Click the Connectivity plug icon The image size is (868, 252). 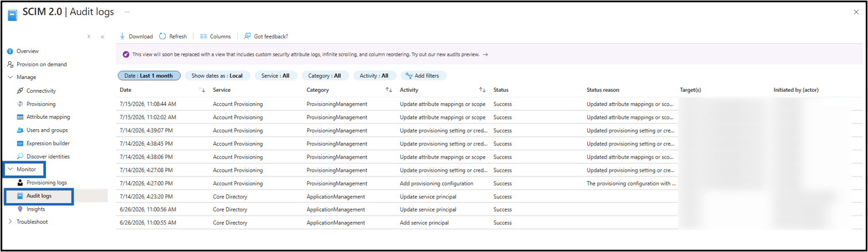(x=20, y=91)
